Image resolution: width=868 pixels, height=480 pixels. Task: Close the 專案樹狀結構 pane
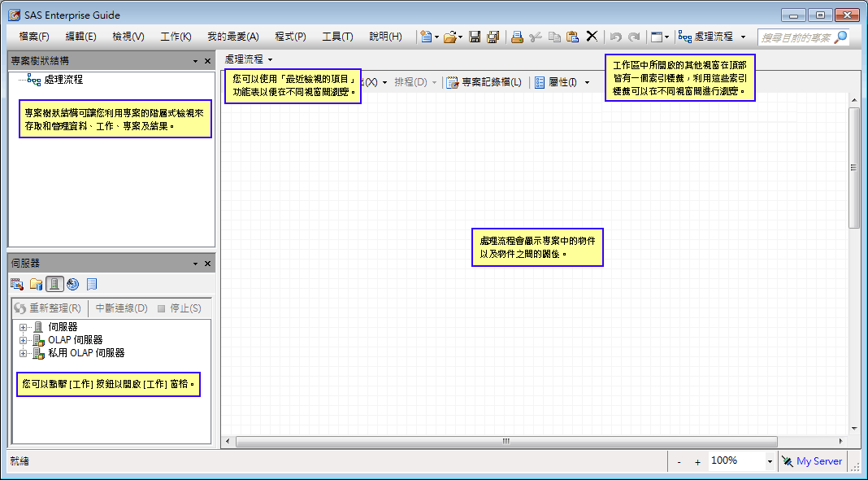[x=207, y=61]
